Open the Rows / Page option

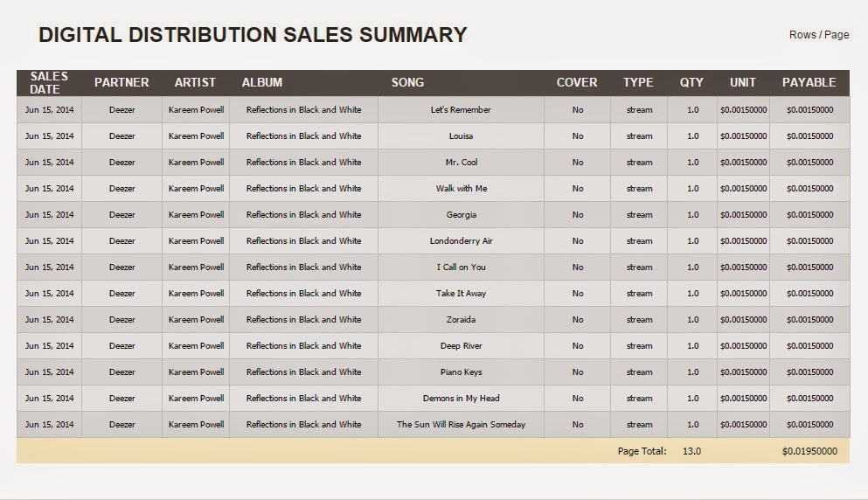(818, 35)
